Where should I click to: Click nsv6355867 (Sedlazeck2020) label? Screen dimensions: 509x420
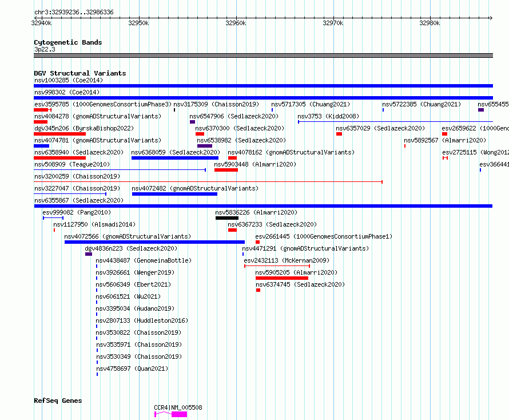click(79, 200)
